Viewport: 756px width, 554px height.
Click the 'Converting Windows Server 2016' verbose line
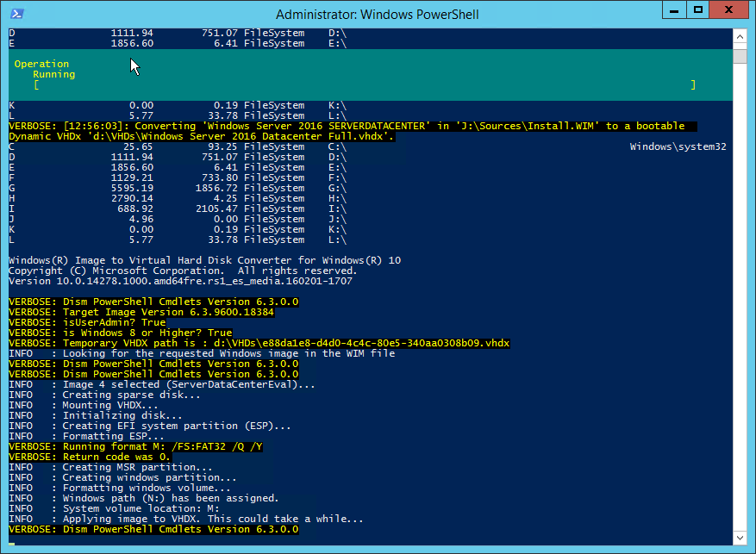(353, 131)
